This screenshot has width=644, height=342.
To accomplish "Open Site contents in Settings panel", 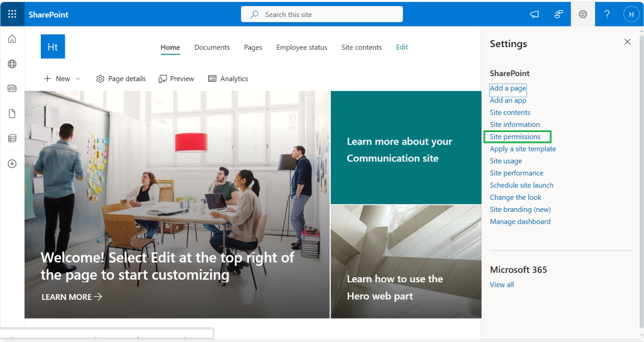I will (509, 113).
